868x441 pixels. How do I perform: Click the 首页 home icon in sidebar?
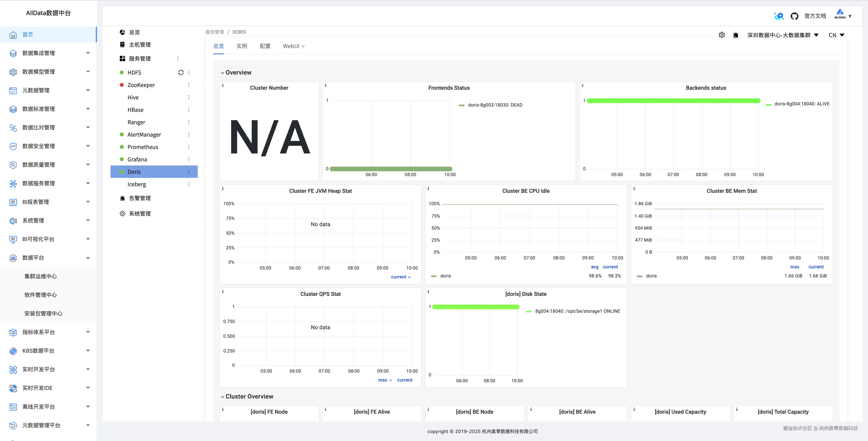click(13, 35)
